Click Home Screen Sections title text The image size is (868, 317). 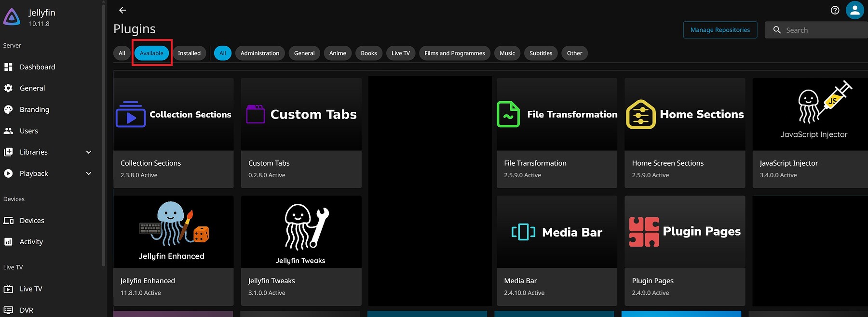tap(668, 163)
